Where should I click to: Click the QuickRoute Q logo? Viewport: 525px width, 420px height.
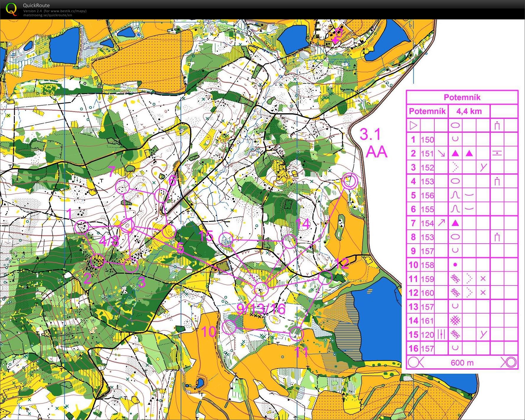(11, 9)
